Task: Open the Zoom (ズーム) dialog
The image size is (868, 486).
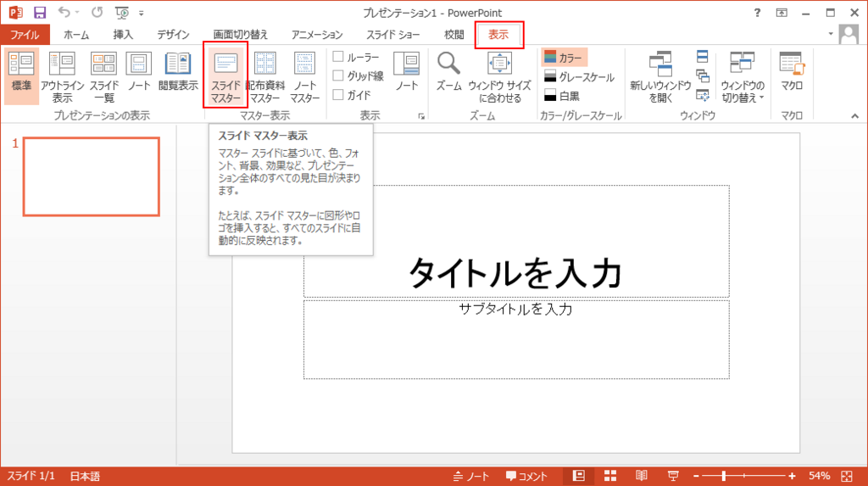Action: tap(448, 72)
